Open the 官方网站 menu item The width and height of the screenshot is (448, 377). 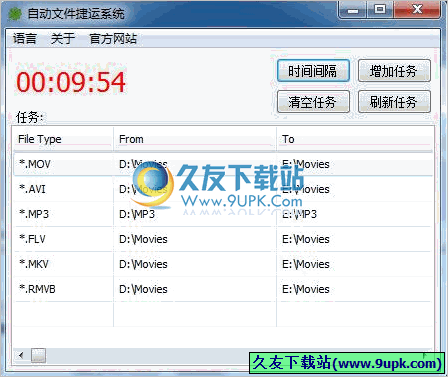[113, 39]
